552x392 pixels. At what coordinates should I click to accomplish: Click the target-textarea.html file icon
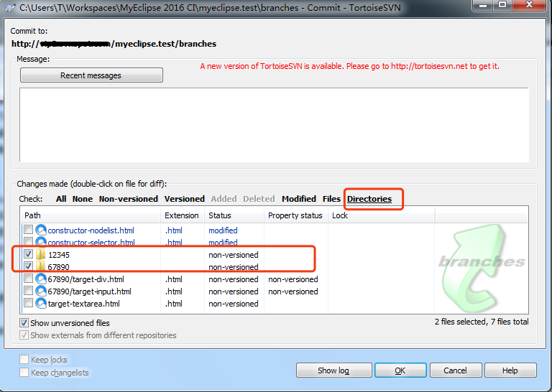click(41, 304)
